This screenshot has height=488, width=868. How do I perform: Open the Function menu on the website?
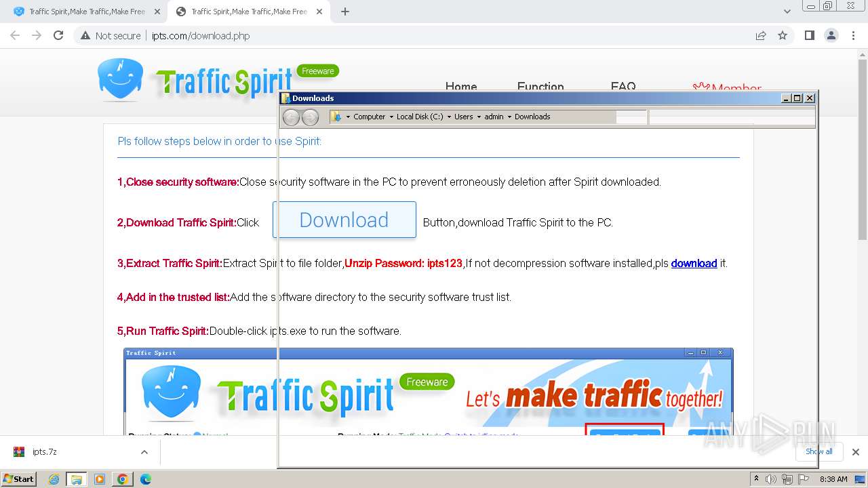[540, 87]
